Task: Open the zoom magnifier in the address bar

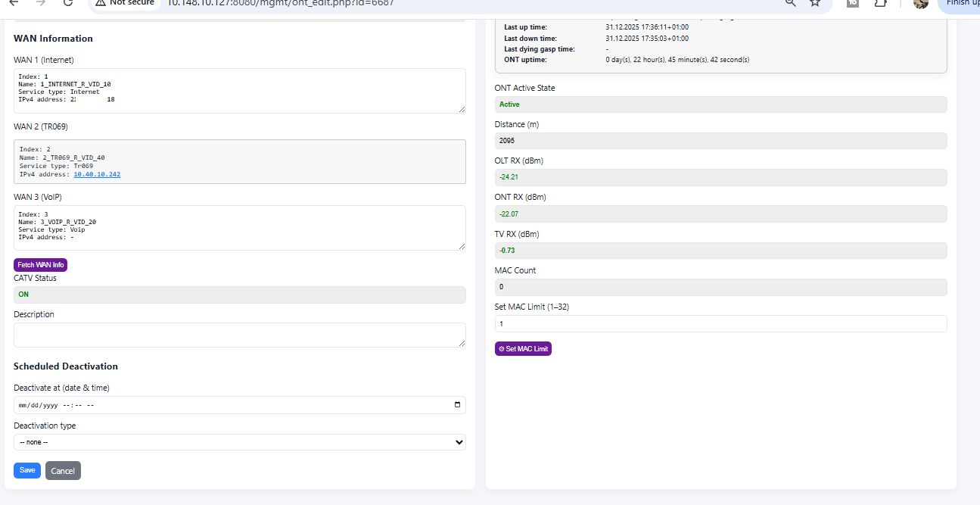Action: (789, 4)
